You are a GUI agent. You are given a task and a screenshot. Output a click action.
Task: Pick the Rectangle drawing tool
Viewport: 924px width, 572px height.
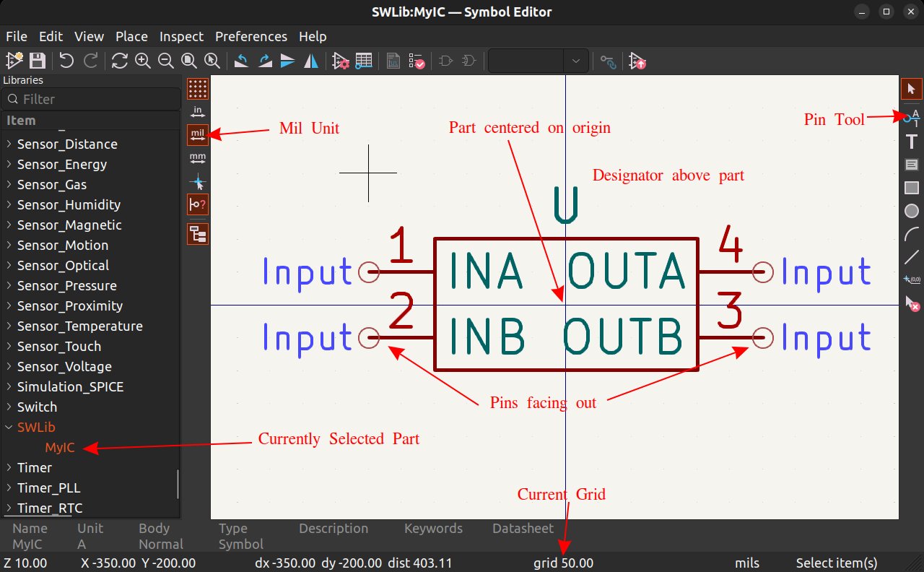911,188
